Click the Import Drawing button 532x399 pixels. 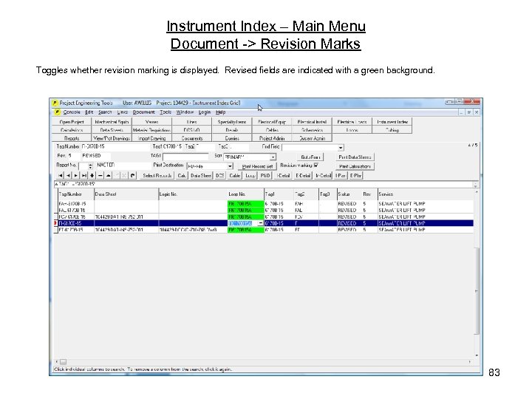[151, 138]
